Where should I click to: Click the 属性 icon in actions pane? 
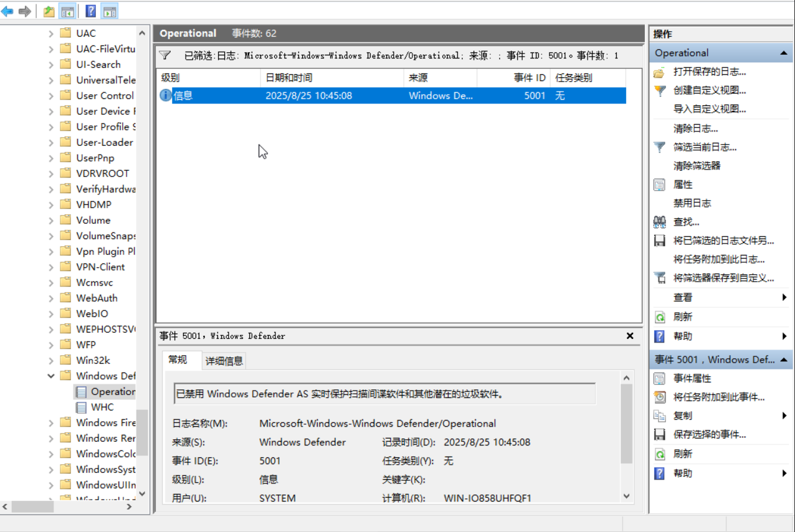coord(659,185)
